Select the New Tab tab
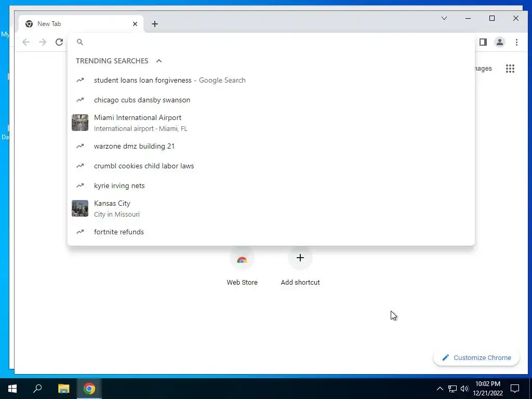The image size is (532, 399). [82, 24]
